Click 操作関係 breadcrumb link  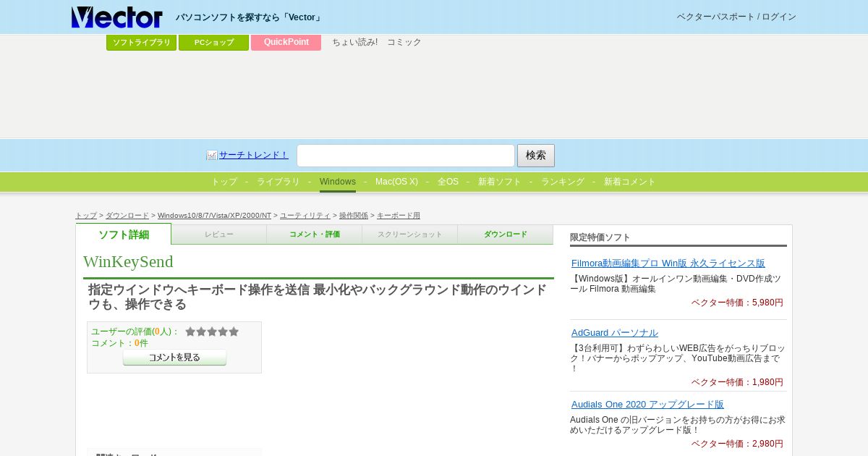(354, 216)
